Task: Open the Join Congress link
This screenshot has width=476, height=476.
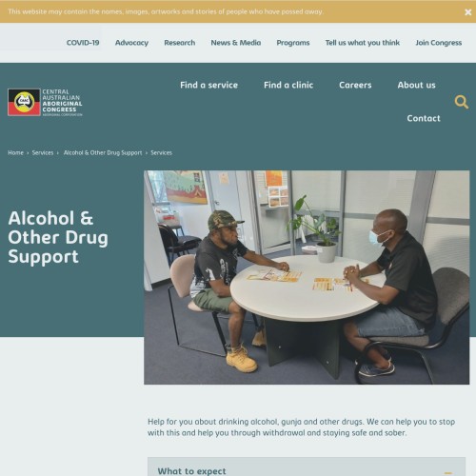Action: tap(439, 43)
